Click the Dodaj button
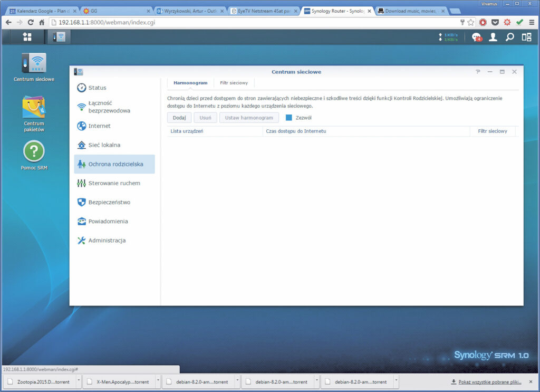540x392 pixels. tap(179, 118)
